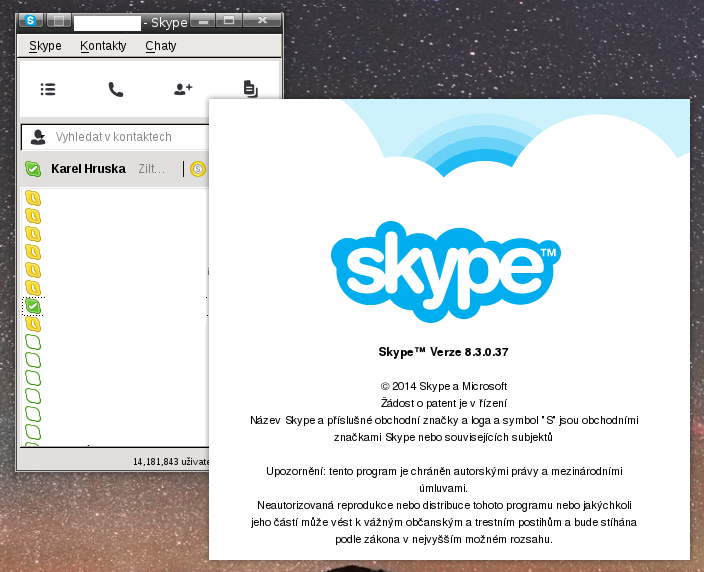Click the window menu button beside the title bar Skype icon
The image size is (704, 572).
[59, 21]
